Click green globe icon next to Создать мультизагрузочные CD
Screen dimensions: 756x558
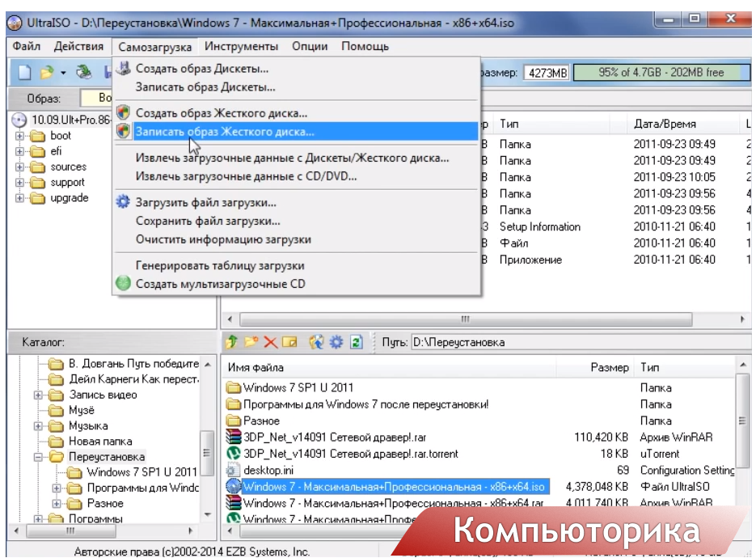click(124, 283)
